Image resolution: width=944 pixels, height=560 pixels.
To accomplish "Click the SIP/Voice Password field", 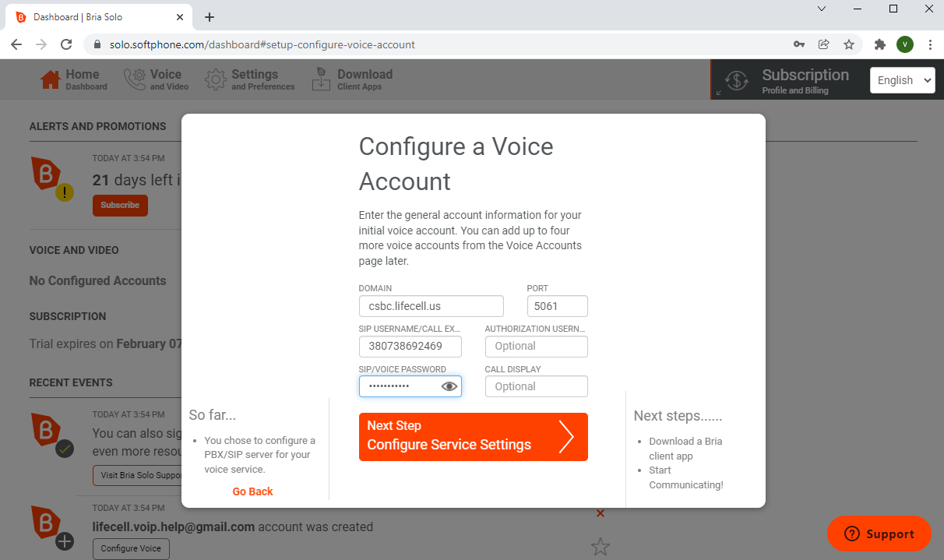I will (410, 386).
